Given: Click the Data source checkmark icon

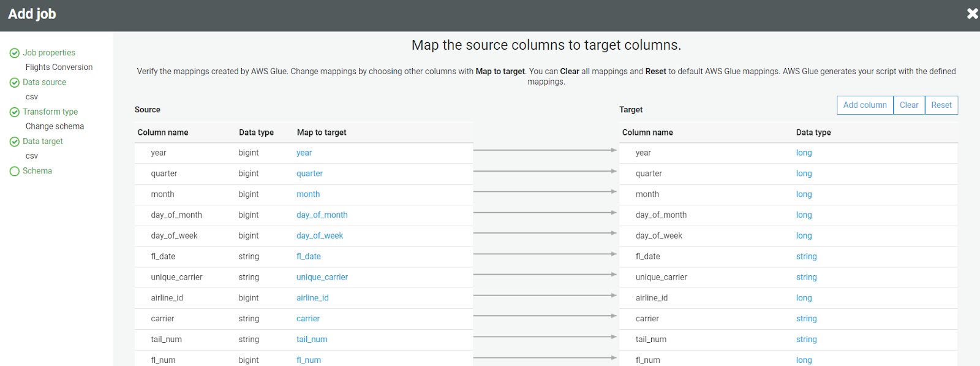Looking at the screenshot, I should [15, 83].
